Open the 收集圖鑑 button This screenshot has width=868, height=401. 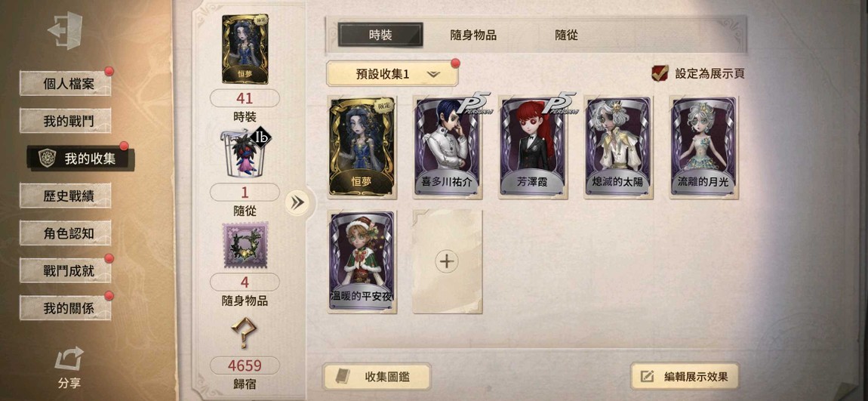(x=377, y=377)
